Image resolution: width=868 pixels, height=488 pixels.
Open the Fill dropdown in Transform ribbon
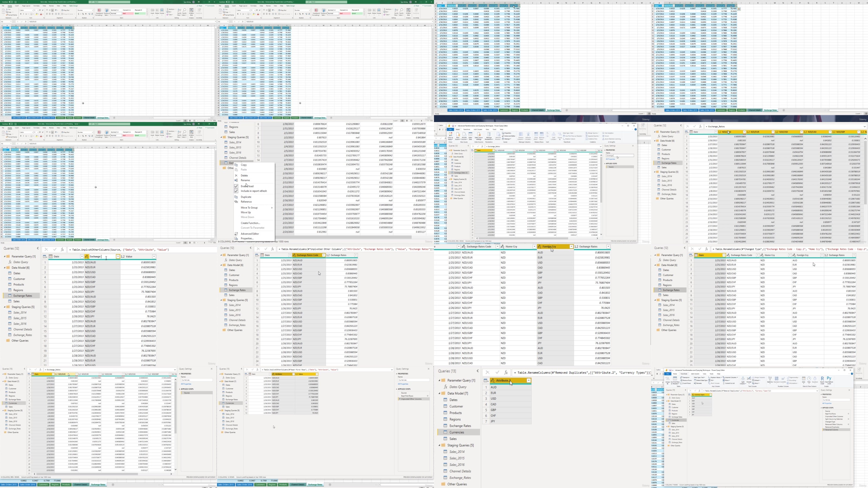tap(711, 381)
